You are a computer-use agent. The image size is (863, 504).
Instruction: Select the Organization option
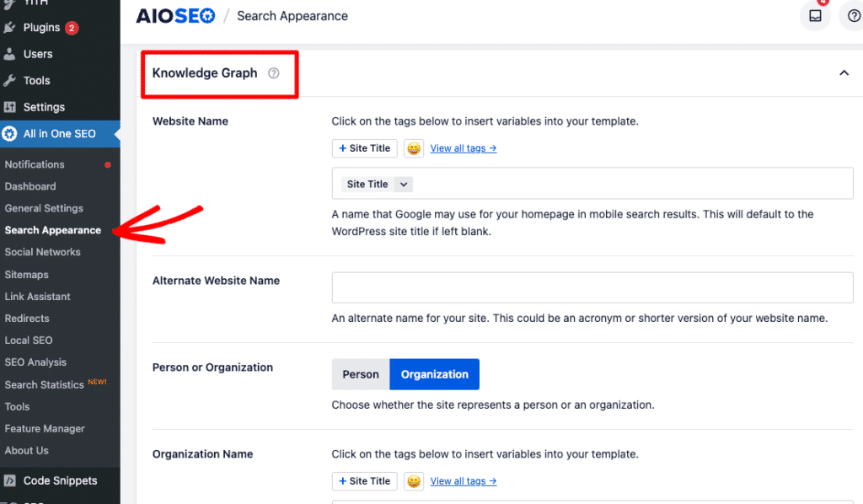[x=434, y=374]
